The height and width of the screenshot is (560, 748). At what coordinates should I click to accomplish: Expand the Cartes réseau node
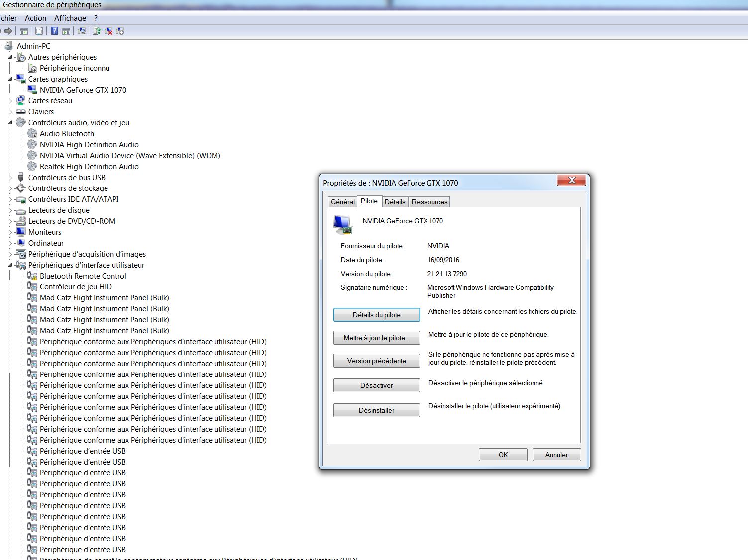coord(10,101)
